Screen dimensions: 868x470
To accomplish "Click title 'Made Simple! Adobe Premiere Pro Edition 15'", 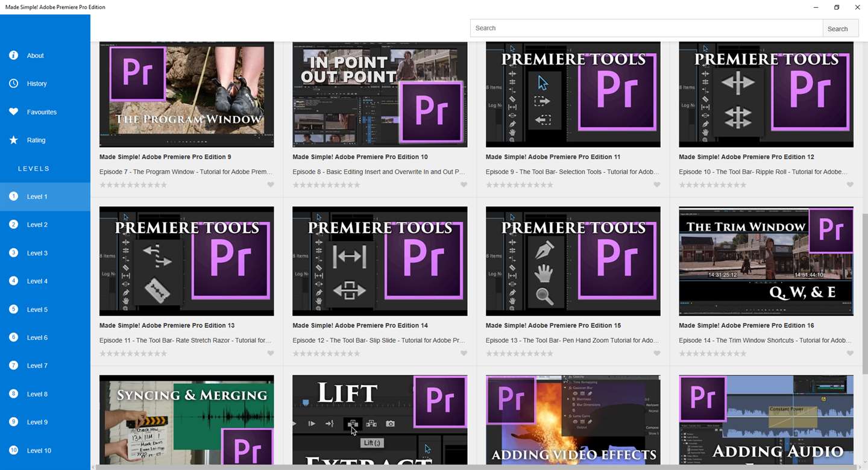I will [553, 325].
